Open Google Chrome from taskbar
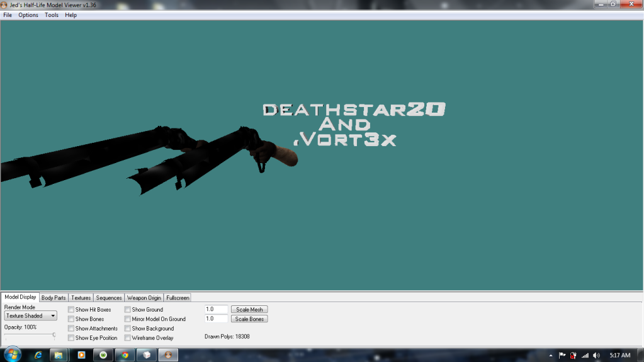644x362 pixels. click(x=125, y=355)
